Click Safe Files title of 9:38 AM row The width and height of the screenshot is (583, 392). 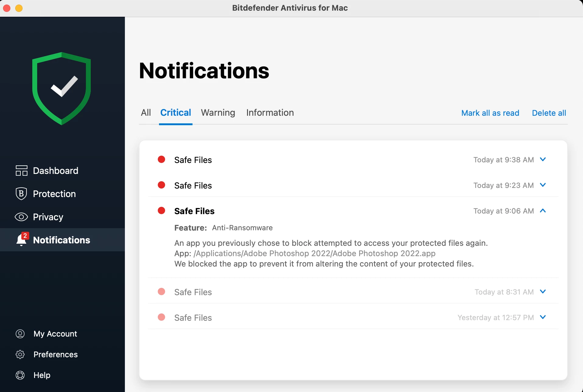pos(193,160)
